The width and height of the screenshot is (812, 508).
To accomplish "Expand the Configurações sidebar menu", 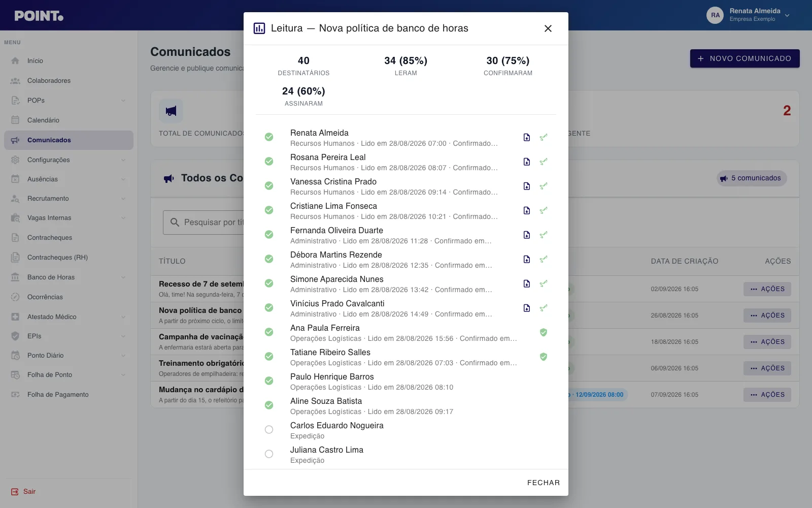I will pos(69,160).
